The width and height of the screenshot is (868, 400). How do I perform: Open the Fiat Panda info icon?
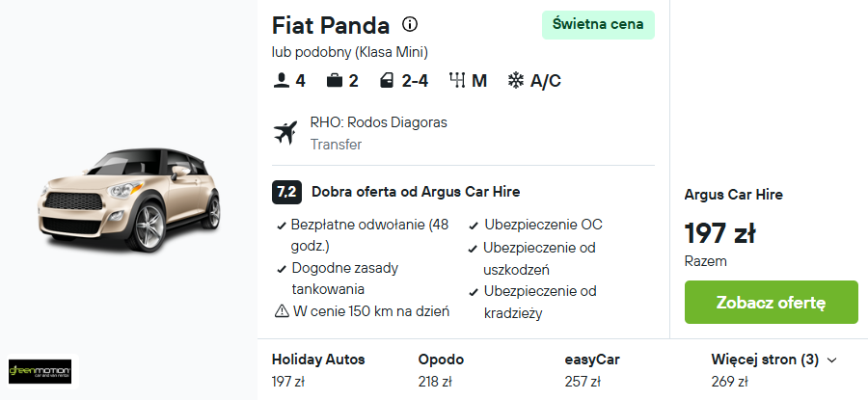coord(410,24)
